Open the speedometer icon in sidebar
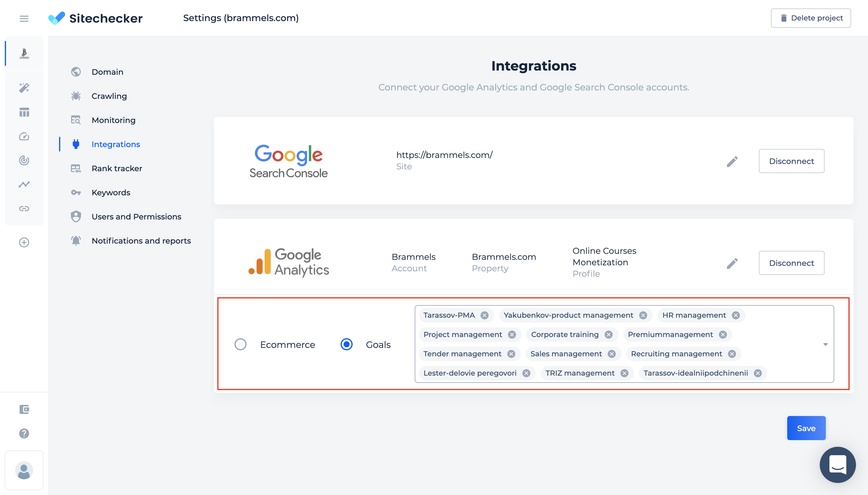This screenshot has width=868, height=495. [24, 136]
